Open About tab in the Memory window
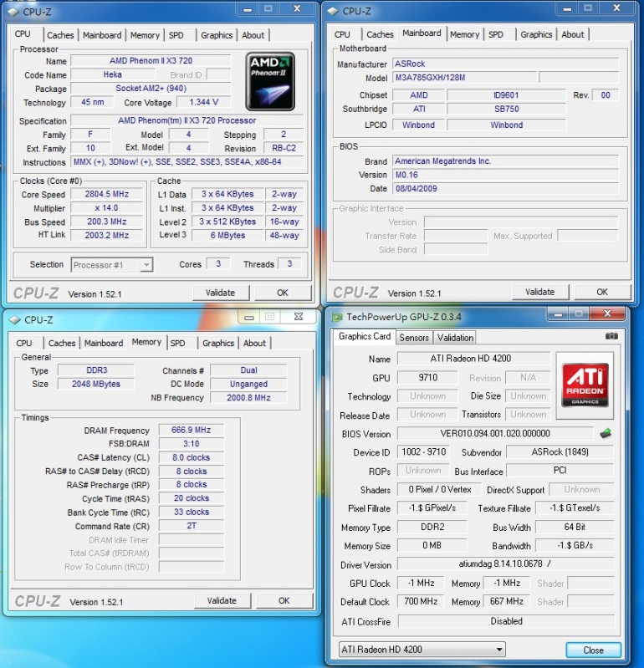 [254, 343]
